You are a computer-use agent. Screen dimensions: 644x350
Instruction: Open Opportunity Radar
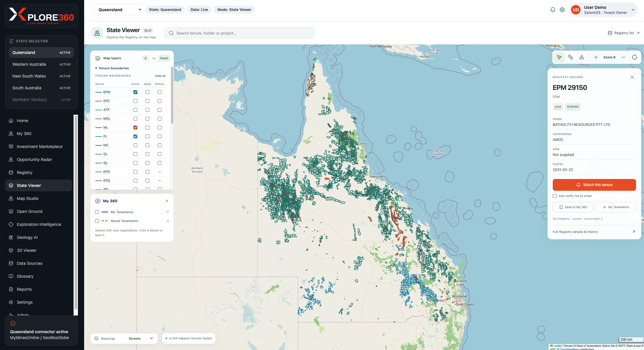[39, 160]
